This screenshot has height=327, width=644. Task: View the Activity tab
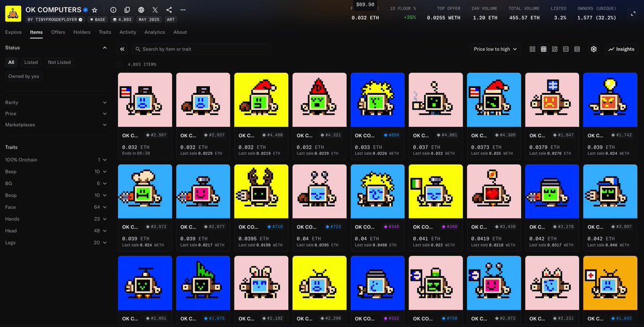click(128, 32)
